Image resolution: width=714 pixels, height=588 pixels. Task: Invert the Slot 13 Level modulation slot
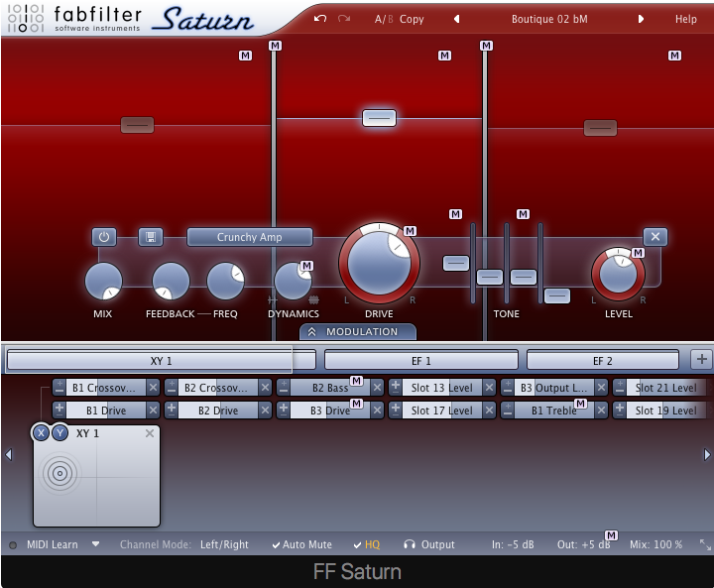396,388
